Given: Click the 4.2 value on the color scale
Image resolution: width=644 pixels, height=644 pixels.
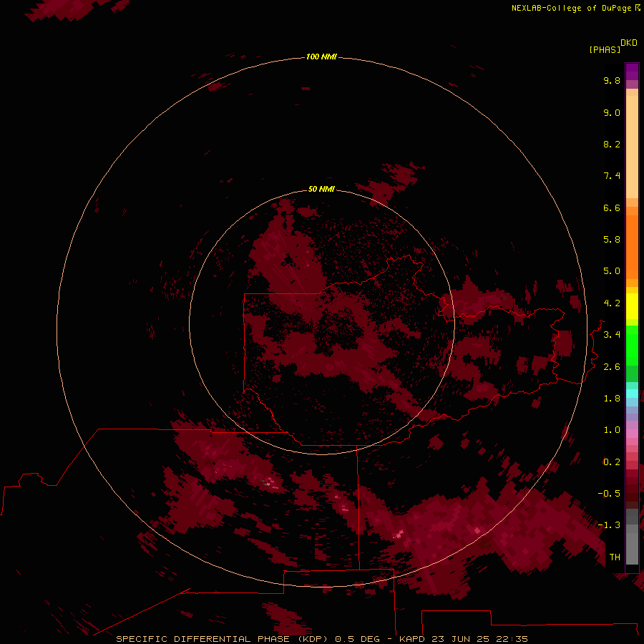Looking at the screenshot, I should click(612, 303).
